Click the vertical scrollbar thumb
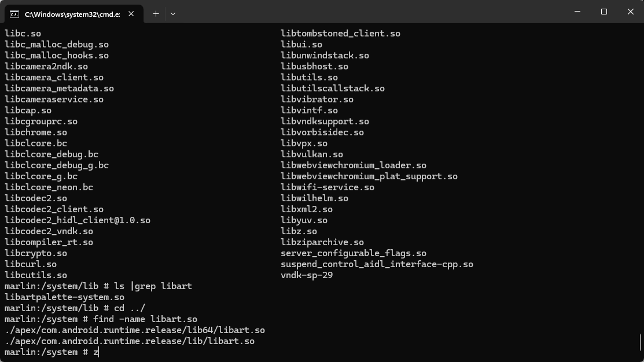This screenshot has width=644, height=362. (x=640, y=342)
